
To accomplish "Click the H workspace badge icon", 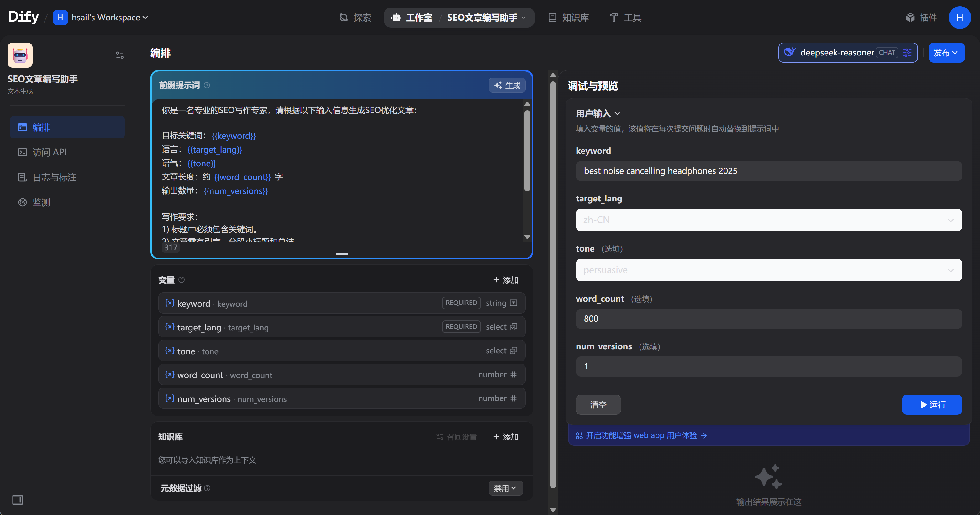I will pos(60,18).
